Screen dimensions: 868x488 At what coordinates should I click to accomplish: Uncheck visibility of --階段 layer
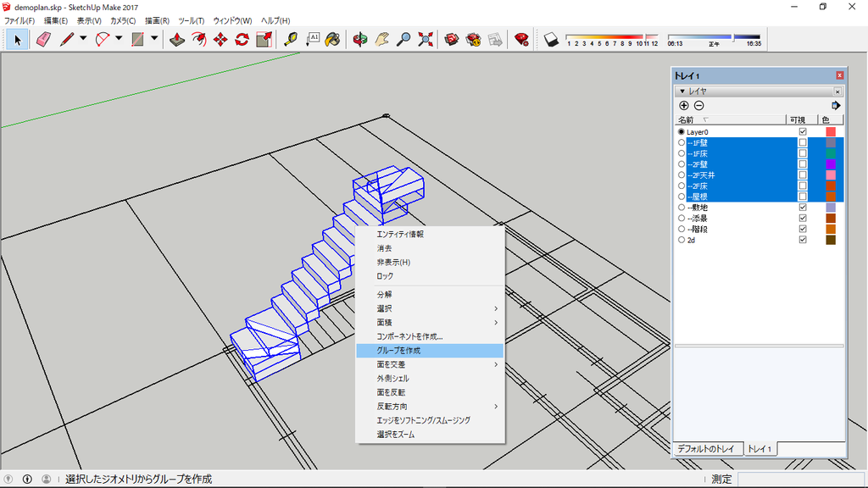(803, 229)
